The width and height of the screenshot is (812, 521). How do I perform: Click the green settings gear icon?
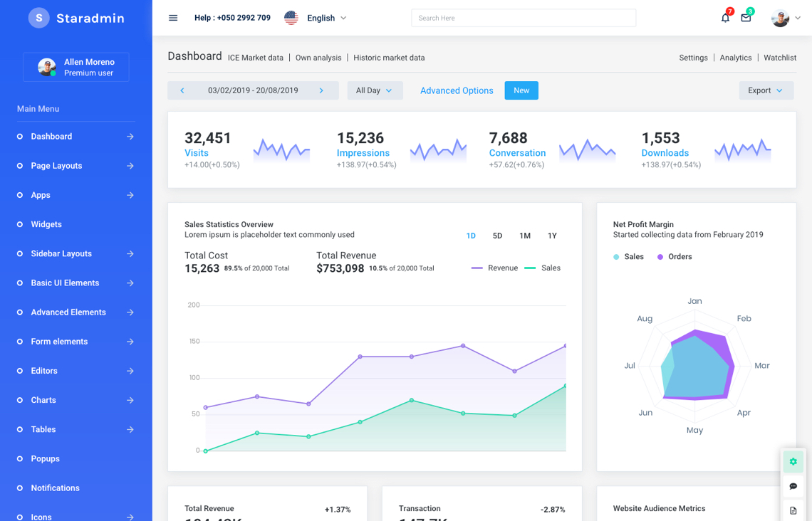(x=793, y=462)
